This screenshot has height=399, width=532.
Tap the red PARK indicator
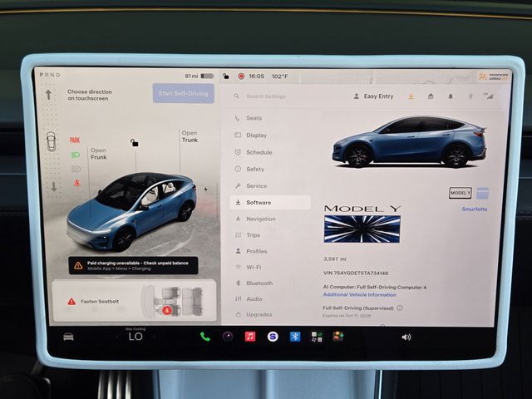(75, 140)
